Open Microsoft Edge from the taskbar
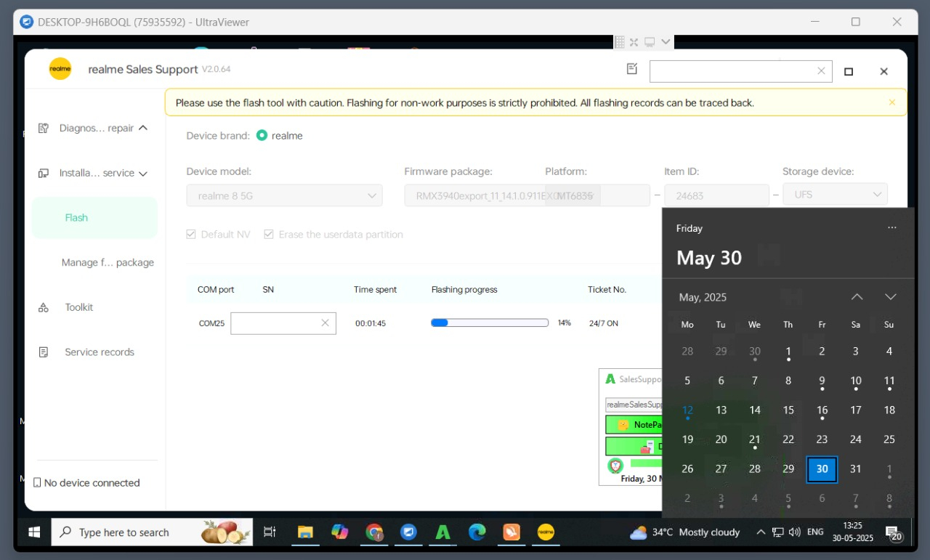This screenshot has width=930, height=560. tap(477, 532)
